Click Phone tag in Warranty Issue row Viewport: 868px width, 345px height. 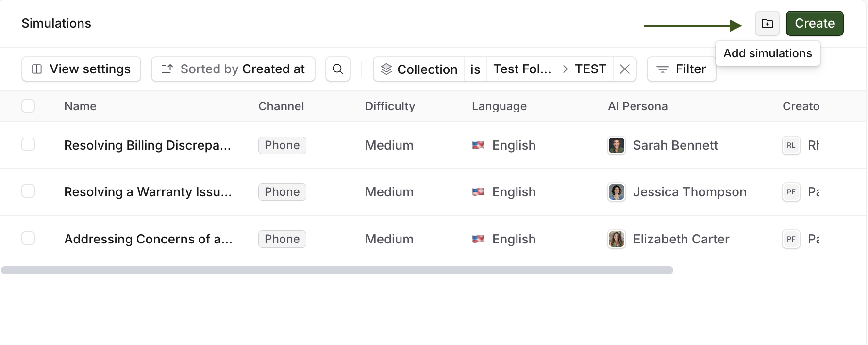[282, 192]
